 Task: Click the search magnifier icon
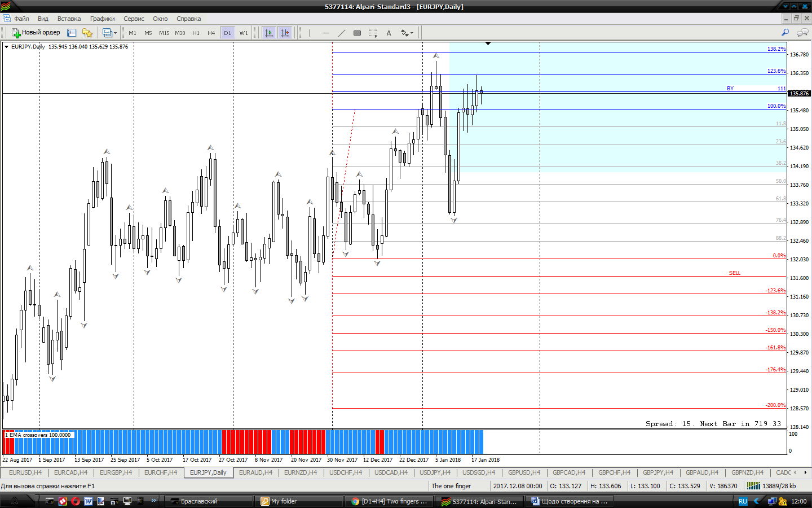pyautogui.click(x=785, y=33)
